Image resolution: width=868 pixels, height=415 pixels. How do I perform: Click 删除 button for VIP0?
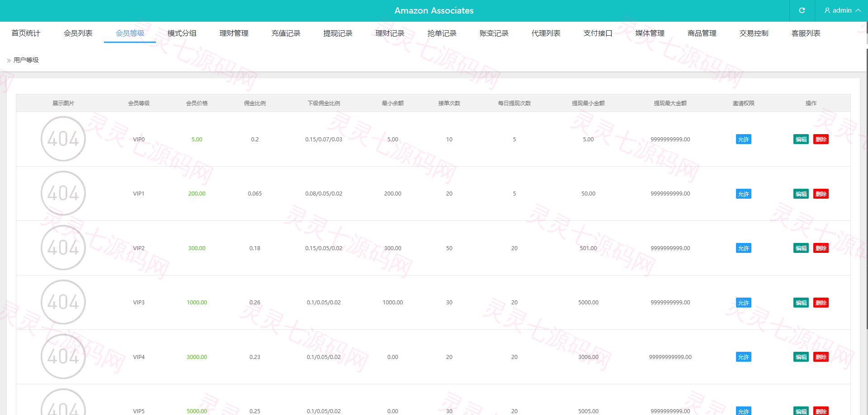pos(821,139)
